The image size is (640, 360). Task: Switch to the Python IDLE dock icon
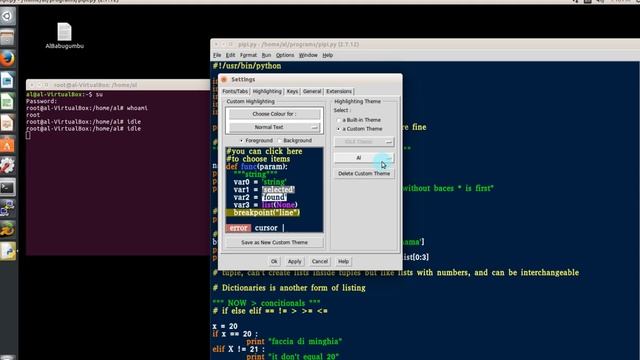7,251
